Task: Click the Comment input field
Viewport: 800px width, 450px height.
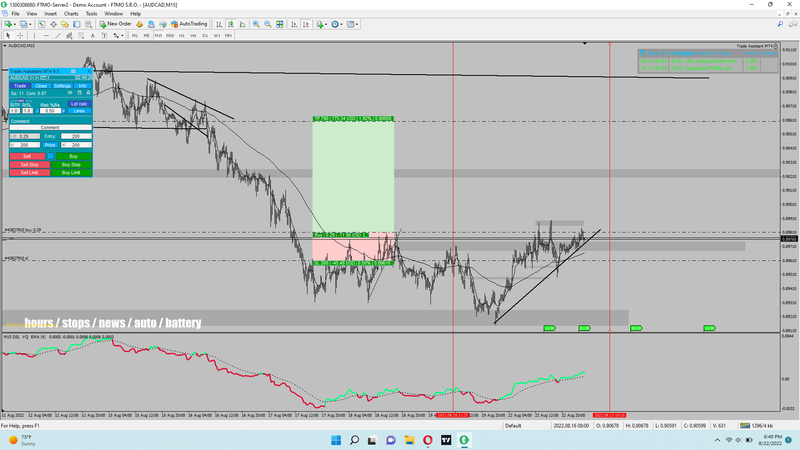Action: pyautogui.click(x=51, y=128)
